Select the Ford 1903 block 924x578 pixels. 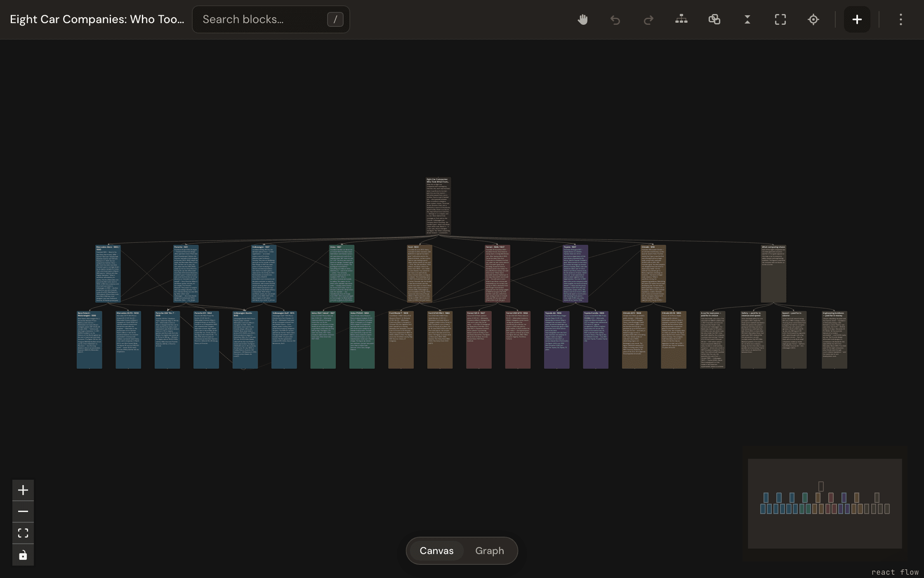click(x=420, y=274)
